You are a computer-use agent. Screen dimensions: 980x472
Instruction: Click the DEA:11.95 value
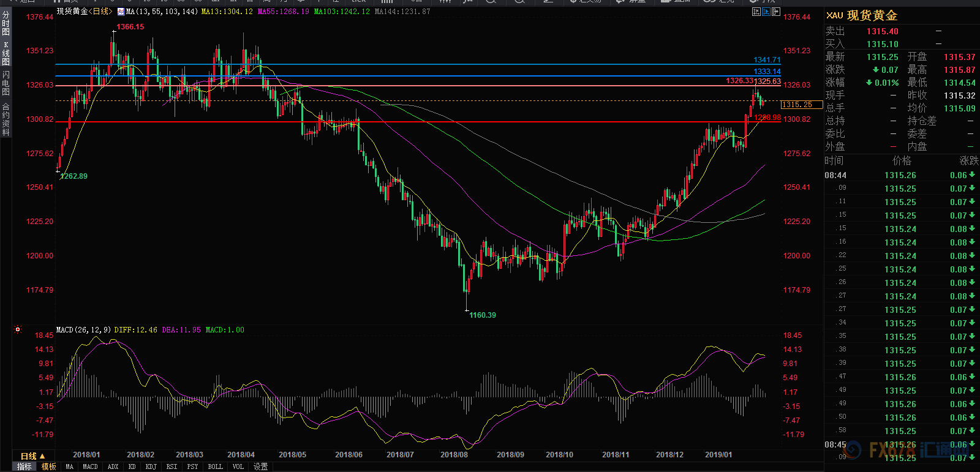click(x=181, y=330)
